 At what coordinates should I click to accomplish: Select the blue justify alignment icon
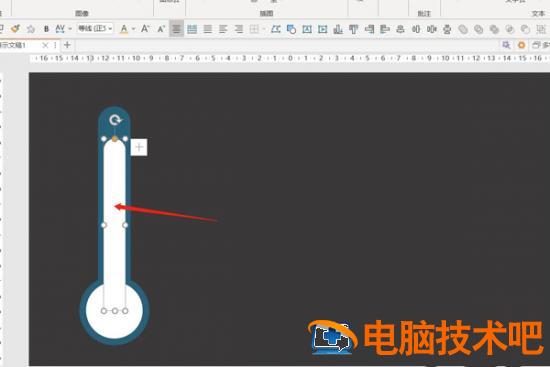pos(192,29)
